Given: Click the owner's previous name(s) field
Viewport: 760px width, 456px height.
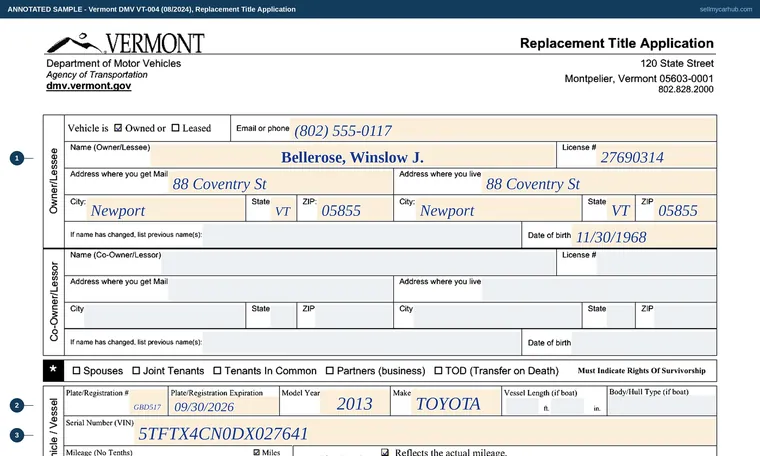Looking at the screenshot, I should 362,236.
